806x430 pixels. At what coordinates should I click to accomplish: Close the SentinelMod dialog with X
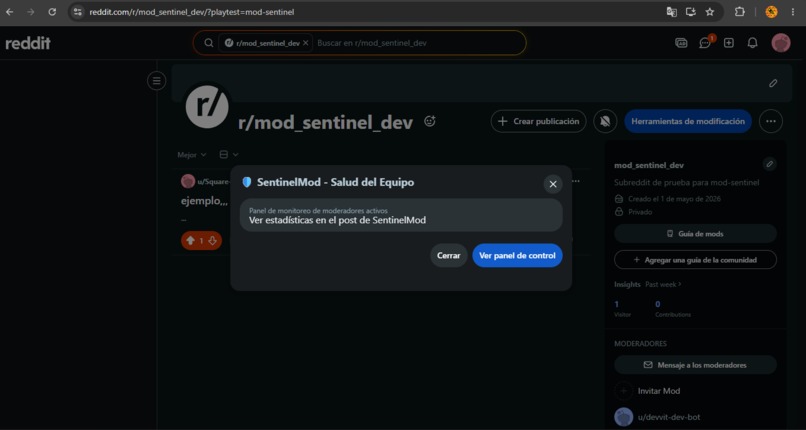click(x=553, y=184)
